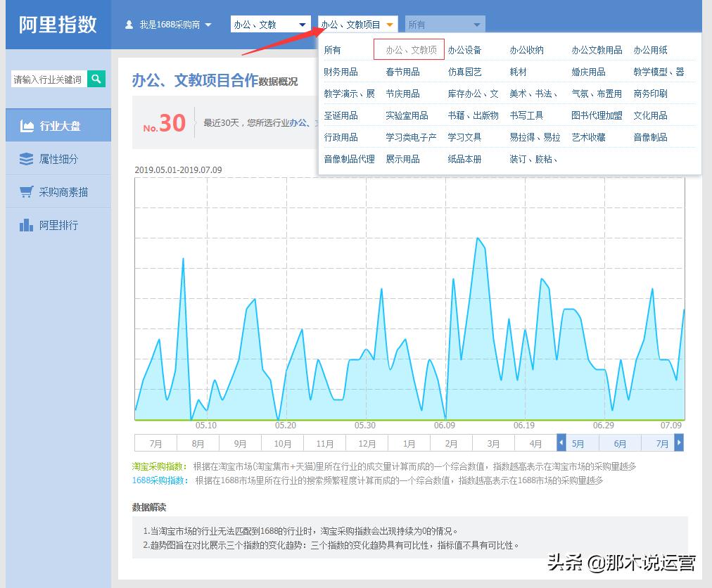Open the 7月 tab on the right

click(662, 443)
